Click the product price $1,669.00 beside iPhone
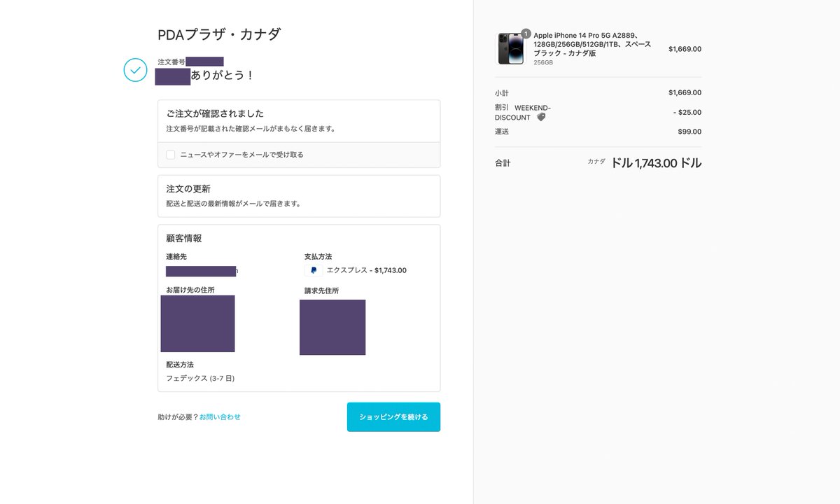 (x=685, y=49)
